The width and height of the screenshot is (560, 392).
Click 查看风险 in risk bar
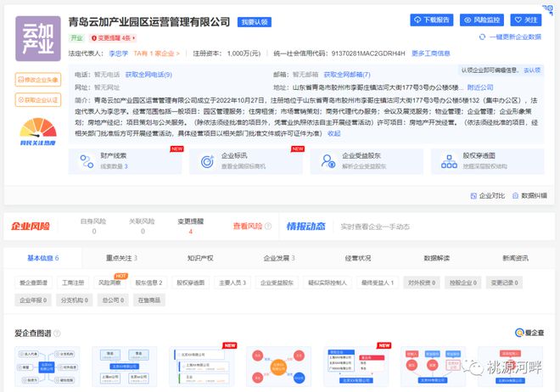(x=248, y=226)
